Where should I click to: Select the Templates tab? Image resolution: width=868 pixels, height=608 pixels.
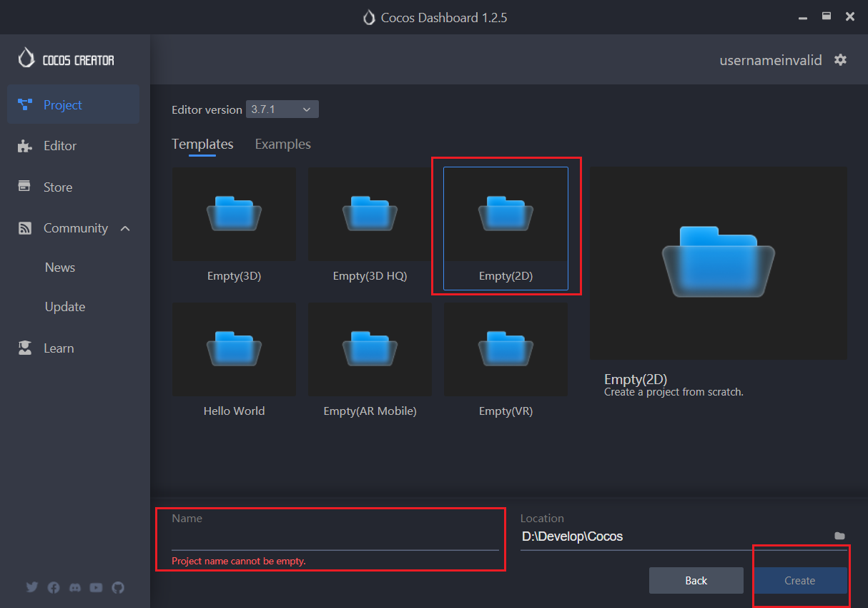pos(202,144)
